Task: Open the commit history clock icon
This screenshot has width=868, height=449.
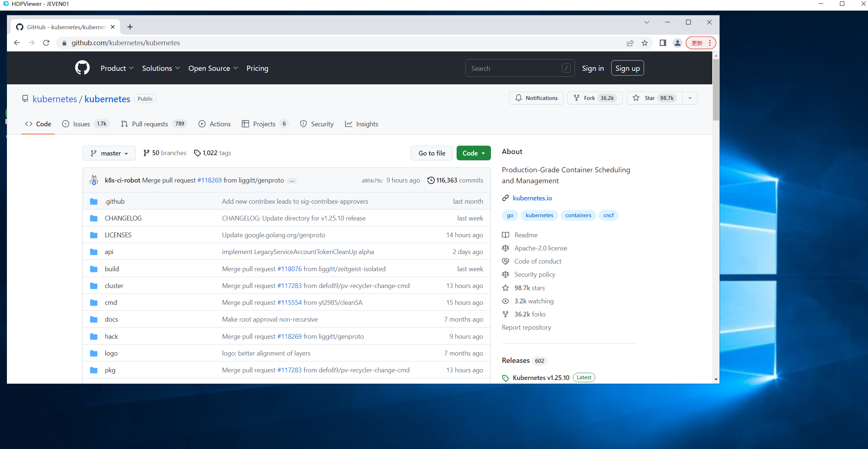Action: tap(431, 180)
